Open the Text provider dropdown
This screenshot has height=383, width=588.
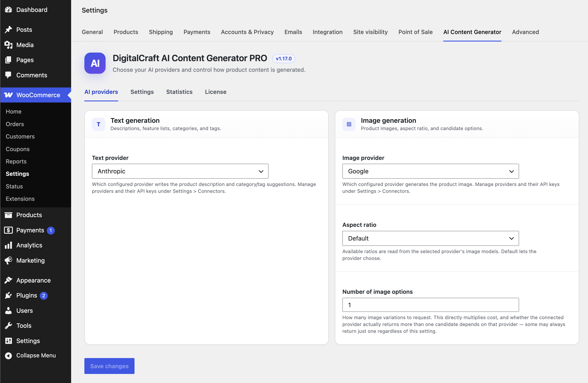(180, 171)
